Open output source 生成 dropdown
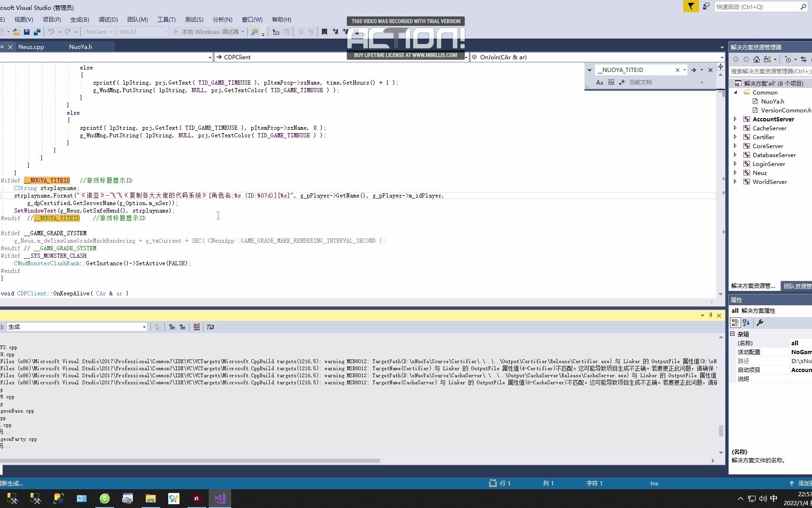 [77, 327]
